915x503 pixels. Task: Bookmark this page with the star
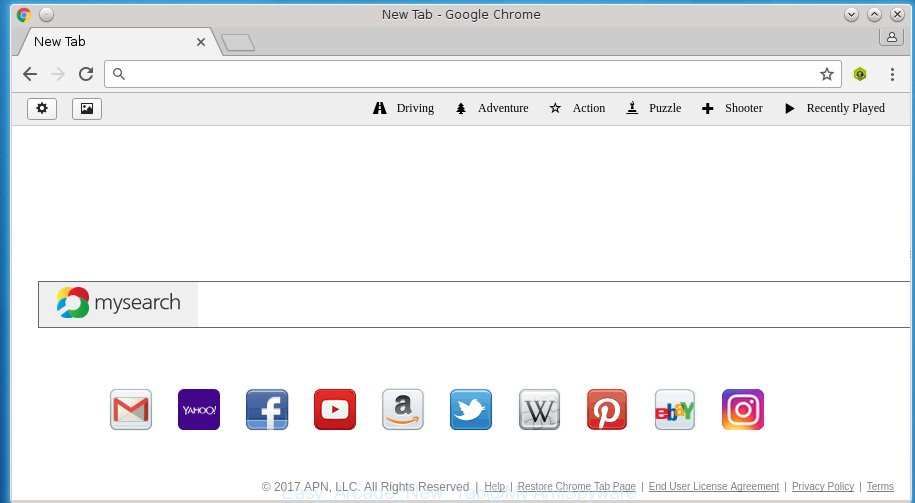click(827, 74)
